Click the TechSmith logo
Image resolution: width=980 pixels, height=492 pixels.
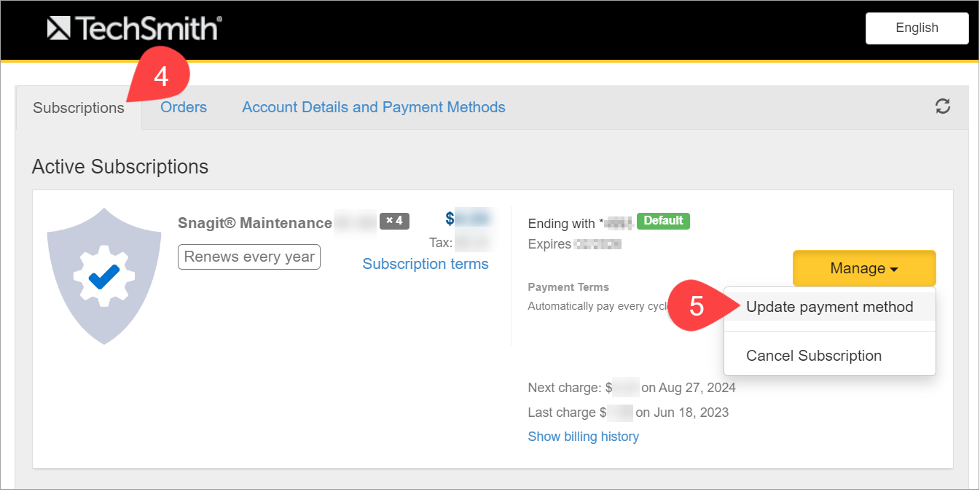pos(134,28)
